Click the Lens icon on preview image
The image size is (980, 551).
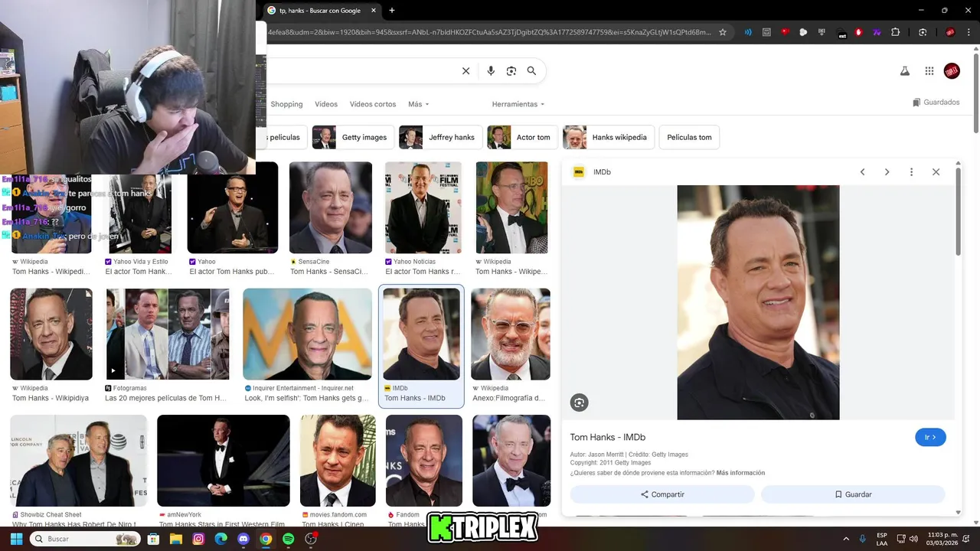tap(579, 403)
